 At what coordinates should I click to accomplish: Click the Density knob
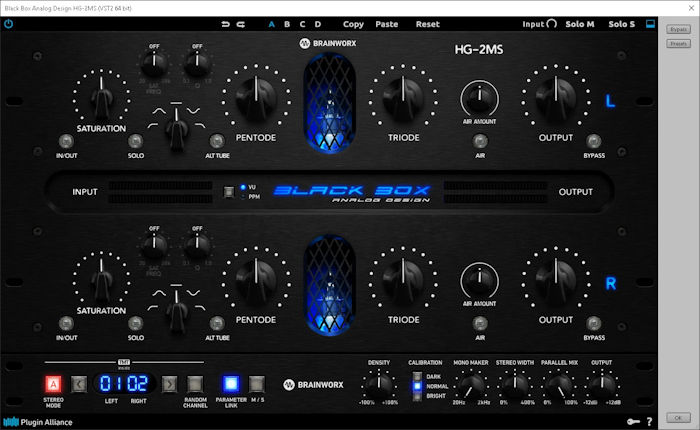[x=379, y=385]
